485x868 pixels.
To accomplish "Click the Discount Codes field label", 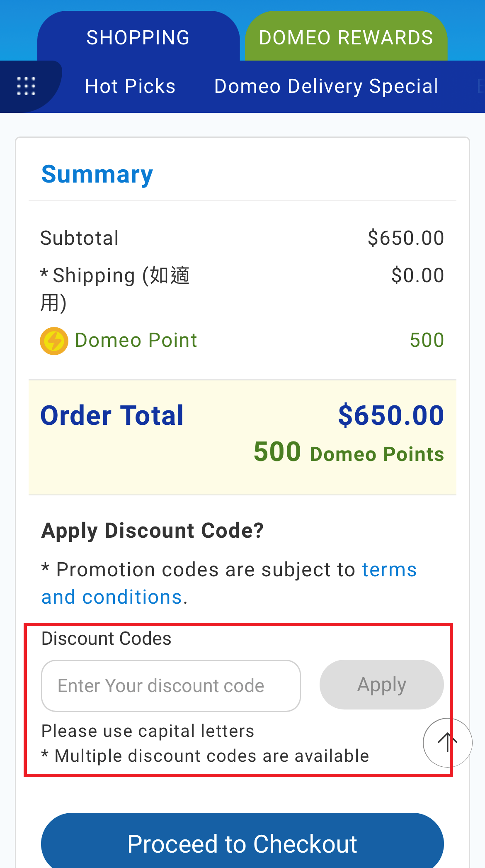I will [x=106, y=639].
